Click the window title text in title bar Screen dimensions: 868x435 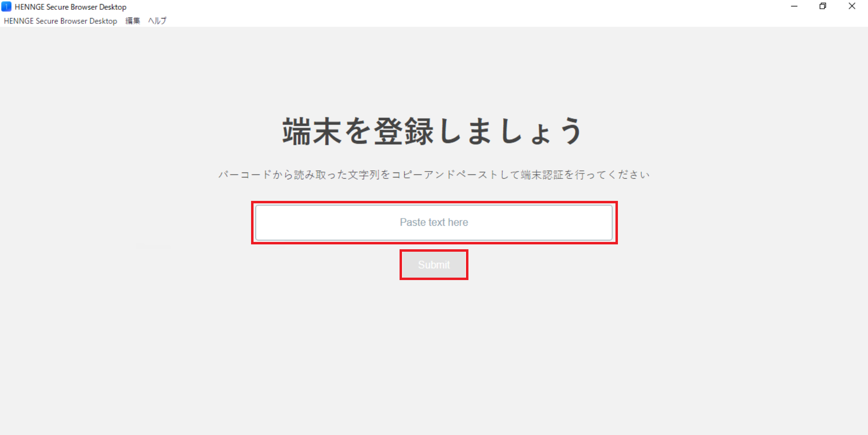[70, 7]
